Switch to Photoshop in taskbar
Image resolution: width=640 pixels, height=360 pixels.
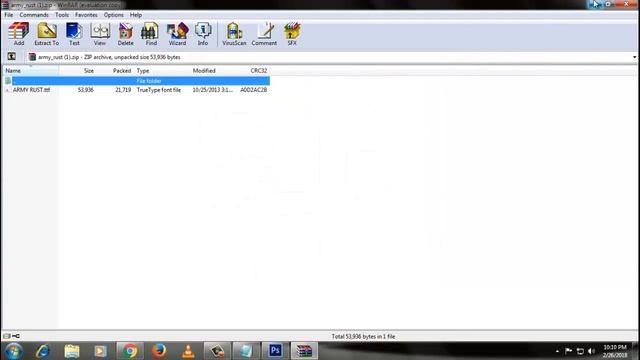[x=275, y=351]
